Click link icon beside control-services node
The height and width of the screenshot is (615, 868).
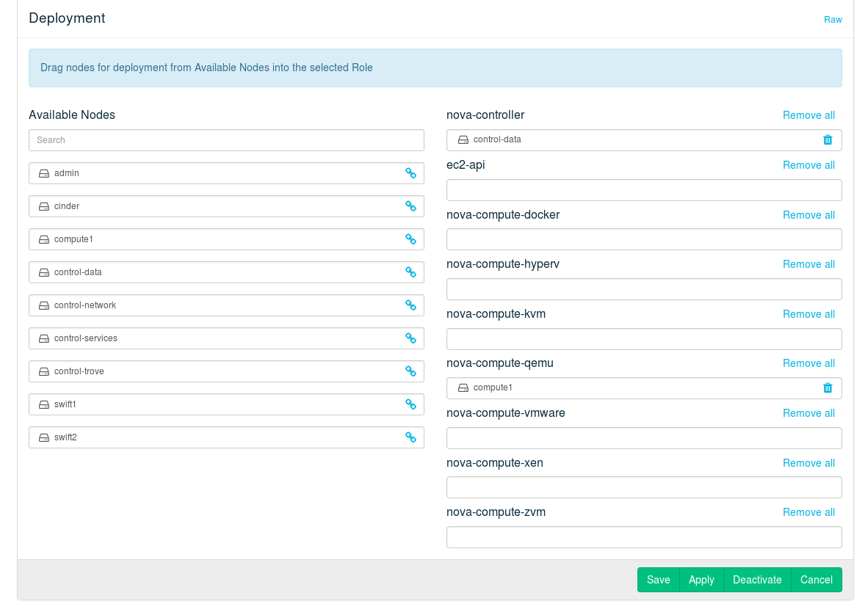(x=411, y=338)
